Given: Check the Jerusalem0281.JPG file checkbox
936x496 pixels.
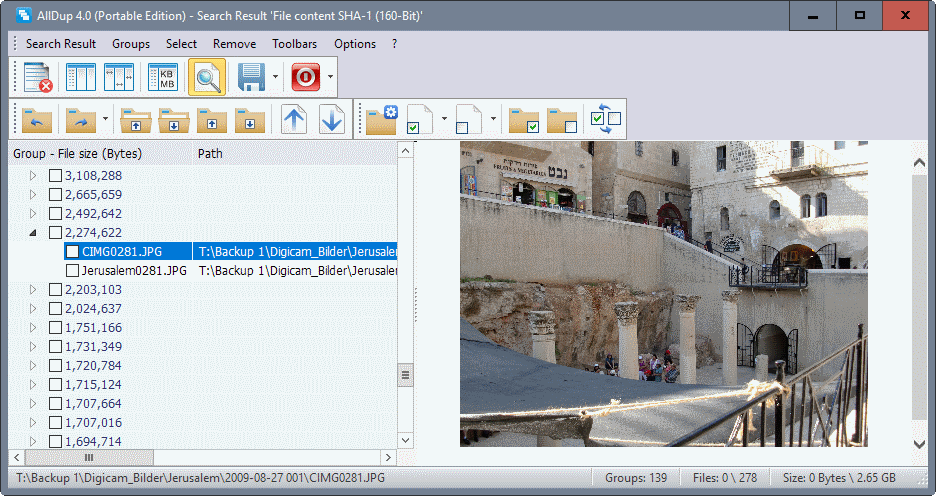Looking at the screenshot, I should pyautogui.click(x=72, y=270).
